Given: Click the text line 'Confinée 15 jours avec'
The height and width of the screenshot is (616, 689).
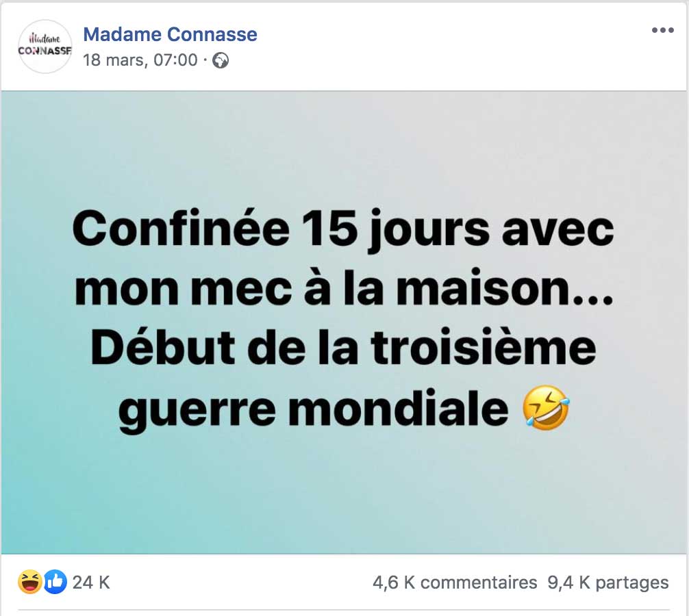Looking at the screenshot, I should tap(343, 231).
